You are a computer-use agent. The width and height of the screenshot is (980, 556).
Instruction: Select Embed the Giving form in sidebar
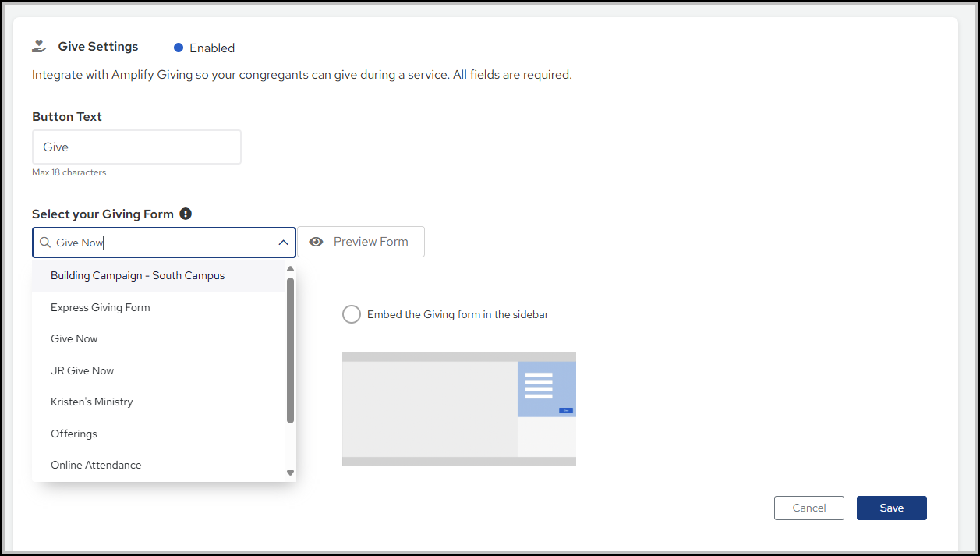tap(352, 314)
